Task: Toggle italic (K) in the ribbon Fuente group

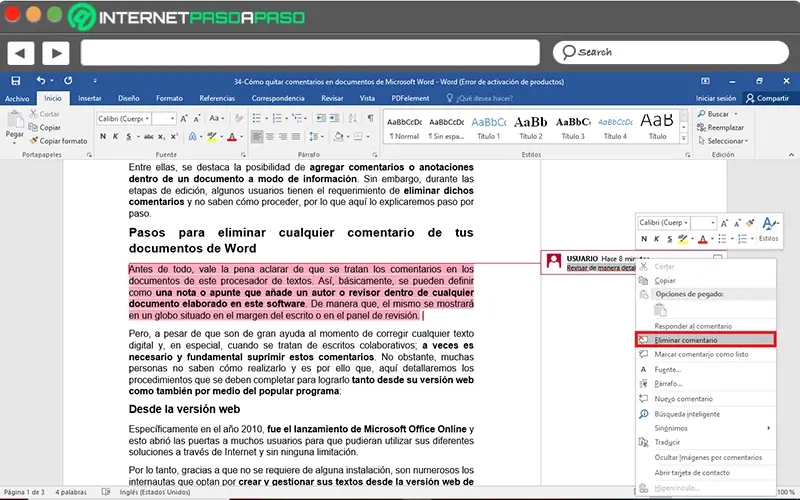Action: [117, 136]
